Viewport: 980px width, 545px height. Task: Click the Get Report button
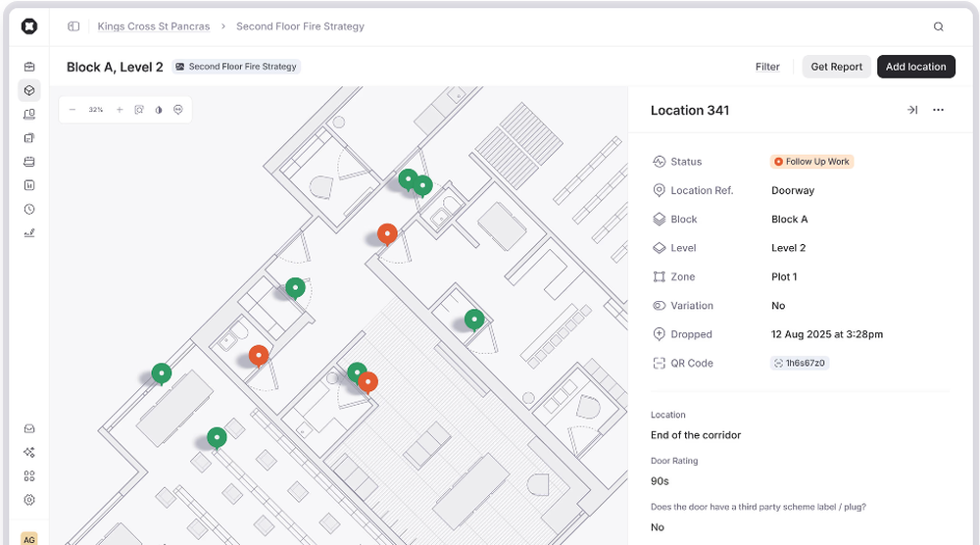coord(836,67)
